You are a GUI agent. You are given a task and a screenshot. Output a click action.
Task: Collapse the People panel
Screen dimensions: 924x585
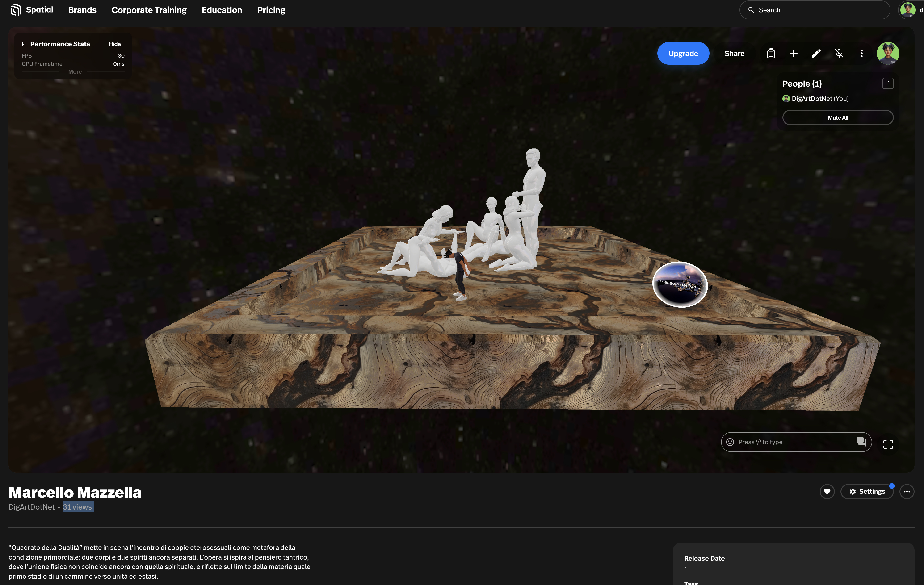tap(888, 83)
